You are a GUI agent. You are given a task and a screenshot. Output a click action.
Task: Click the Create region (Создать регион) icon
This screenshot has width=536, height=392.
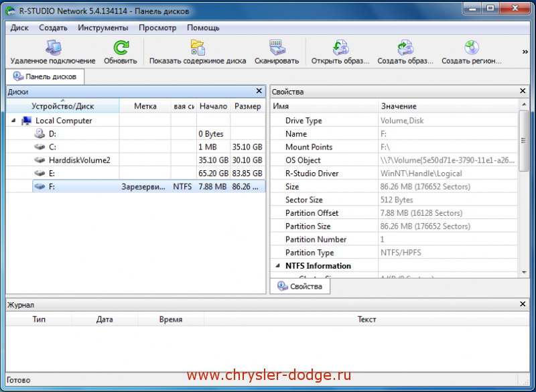click(x=472, y=48)
